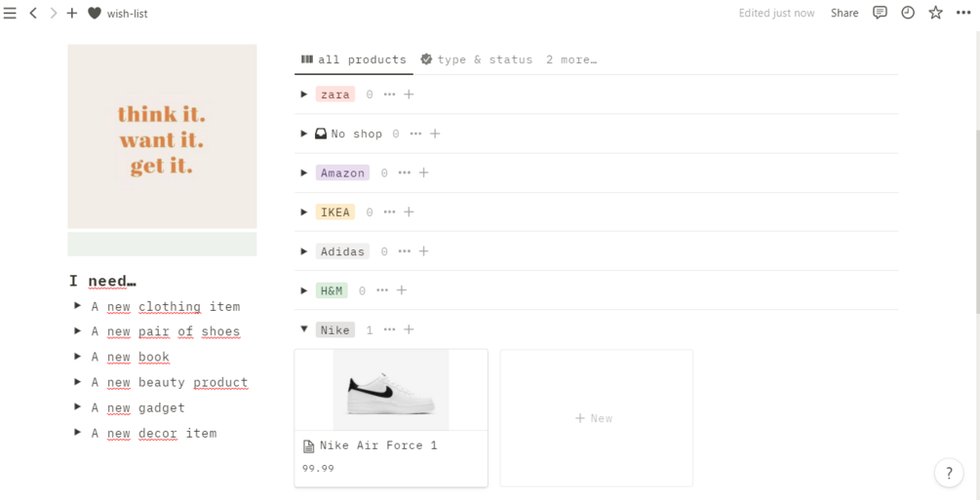Image resolution: width=980 pixels, height=500 pixels.
Task: Open page history clock icon
Action: (x=908, y=13)
